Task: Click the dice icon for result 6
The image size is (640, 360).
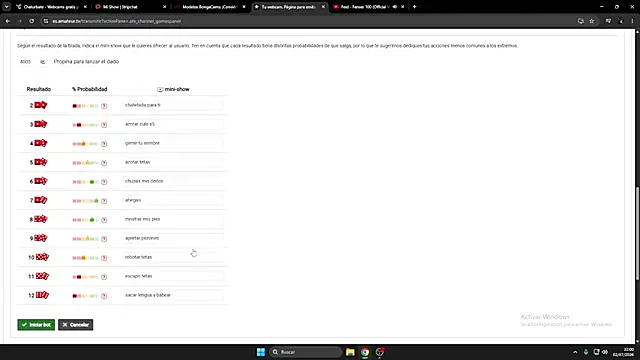Action: pos(41,181)
